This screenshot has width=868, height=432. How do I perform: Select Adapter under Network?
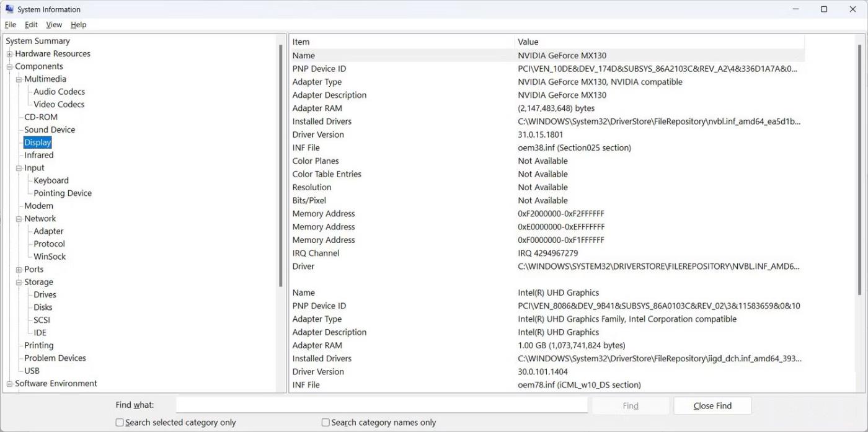click(x=48, y=231)
